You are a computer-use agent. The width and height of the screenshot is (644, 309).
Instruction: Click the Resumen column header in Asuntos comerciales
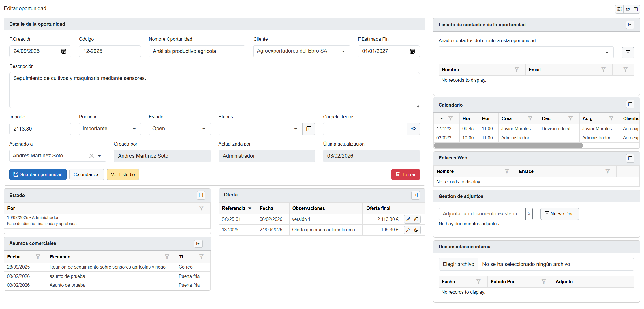coord(60,257)
